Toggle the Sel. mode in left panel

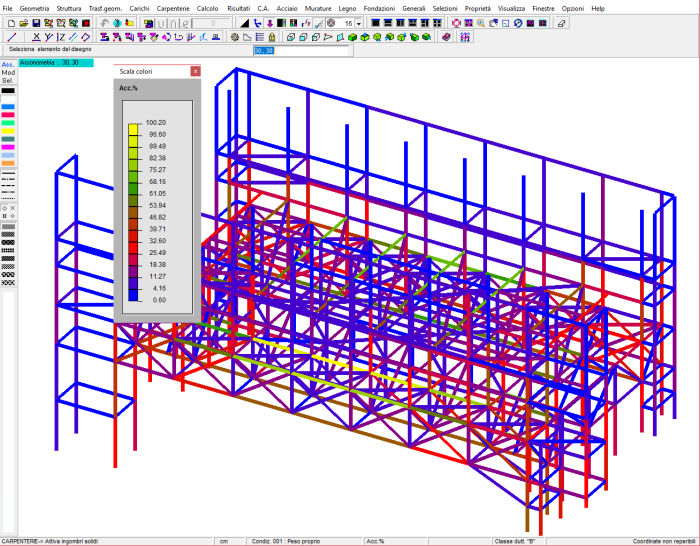point(8,82)
